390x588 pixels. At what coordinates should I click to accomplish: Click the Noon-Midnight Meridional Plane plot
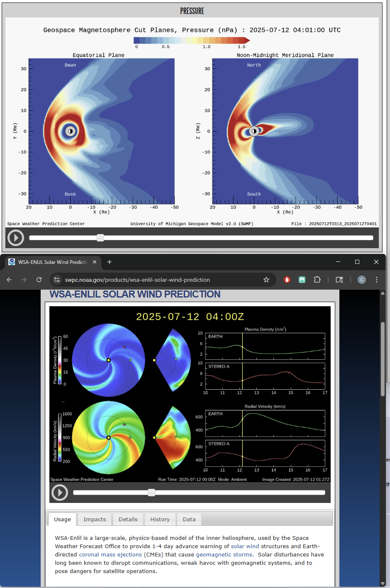(x=285, y=131)
